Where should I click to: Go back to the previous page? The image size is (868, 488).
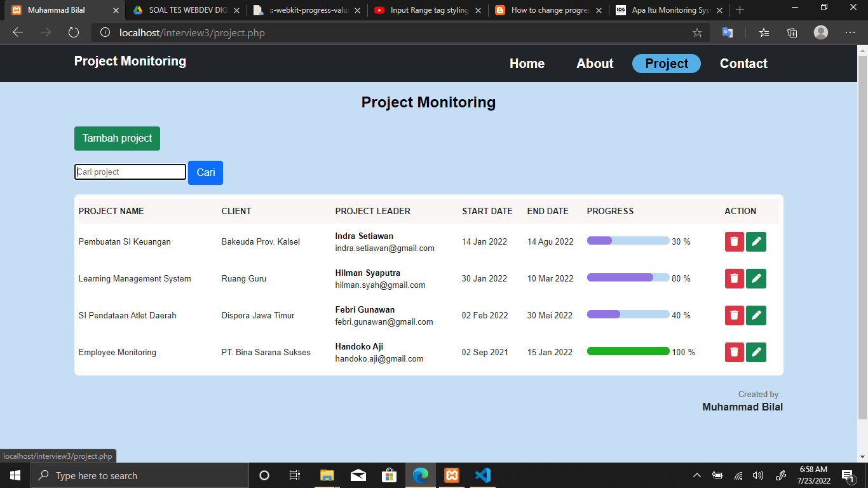tap(18, 32)
